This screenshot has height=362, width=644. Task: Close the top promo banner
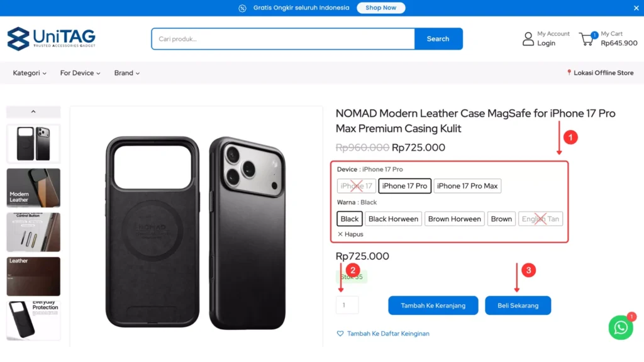[636, 8]
